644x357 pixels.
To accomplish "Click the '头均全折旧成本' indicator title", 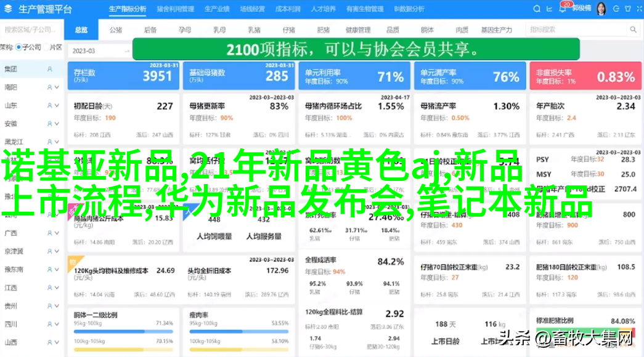I will 209,271.
